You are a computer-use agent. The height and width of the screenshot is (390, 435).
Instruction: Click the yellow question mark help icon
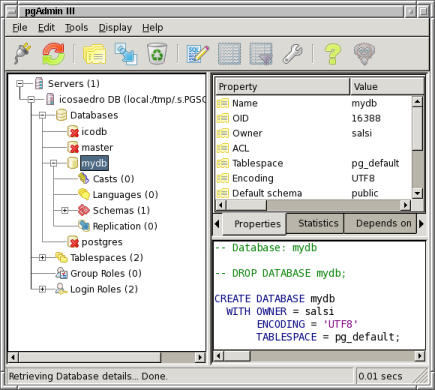pos(332,54)
